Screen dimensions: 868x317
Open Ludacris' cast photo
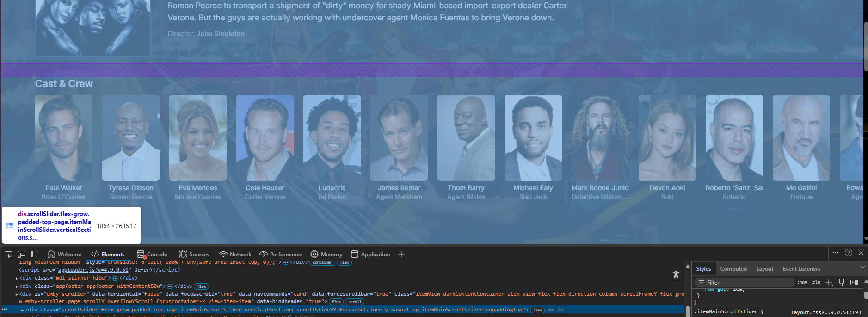(x=332, y=138)
